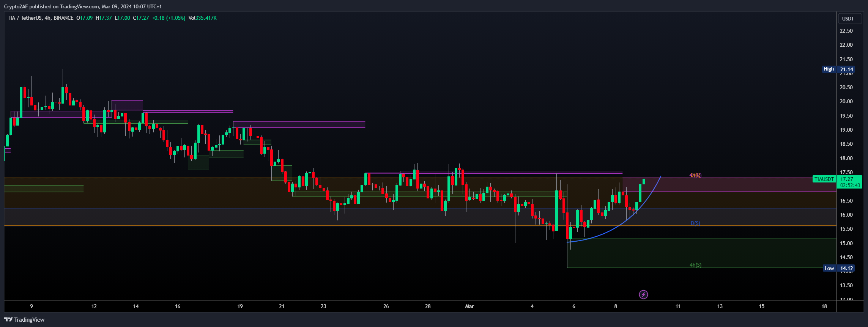Click 13.50 on the price scale
This screenshot has height=327, width=868.
tap(846, 285)
